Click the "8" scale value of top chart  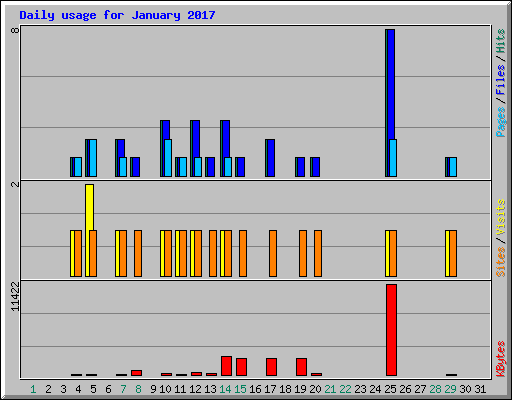15,30
